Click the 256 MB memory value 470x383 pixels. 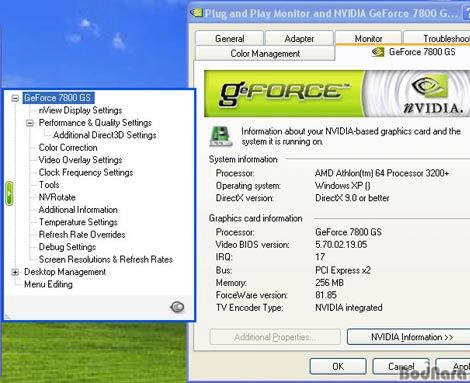coord(329,283)
